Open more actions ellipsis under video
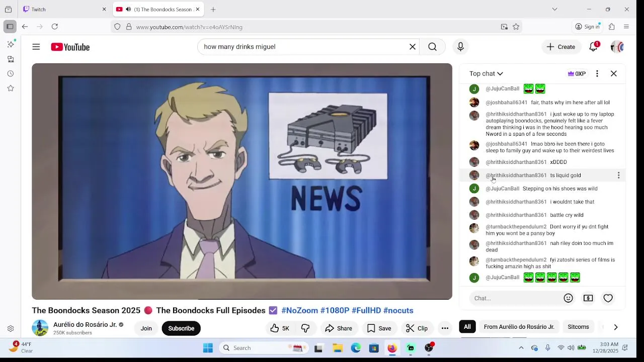 (445, 328)
